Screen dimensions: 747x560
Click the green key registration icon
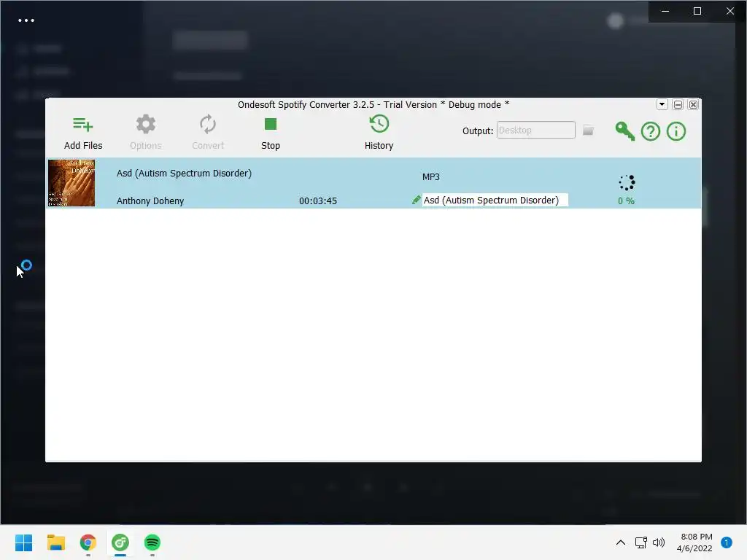click(x=624, y=131)
